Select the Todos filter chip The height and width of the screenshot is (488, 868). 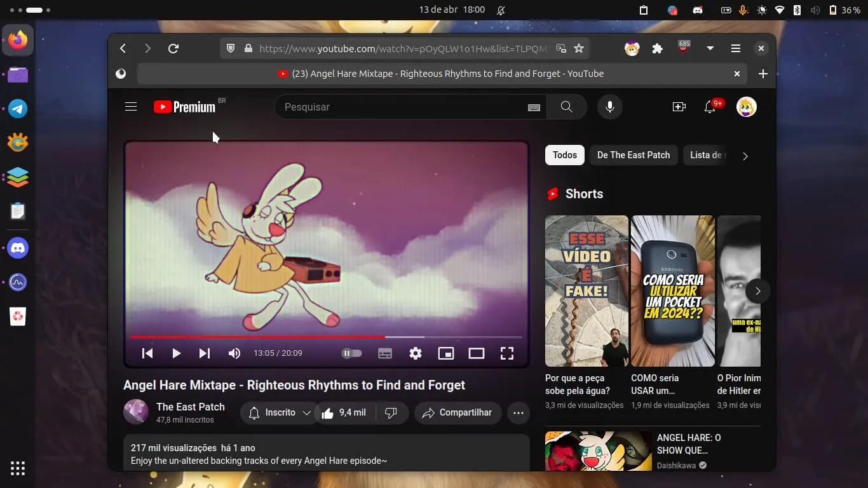(x=565, y=155)
